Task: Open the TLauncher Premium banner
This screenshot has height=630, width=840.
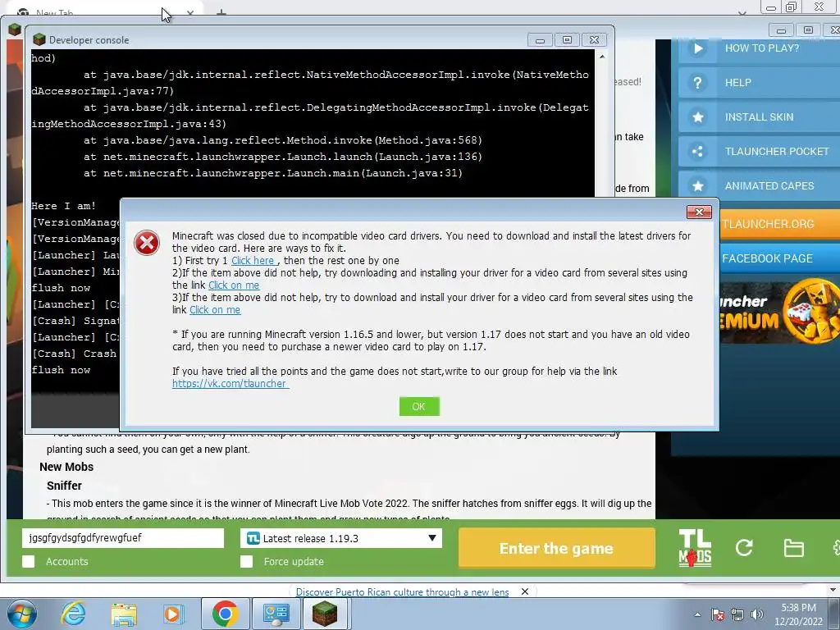Action: click(x=779, y=311)
